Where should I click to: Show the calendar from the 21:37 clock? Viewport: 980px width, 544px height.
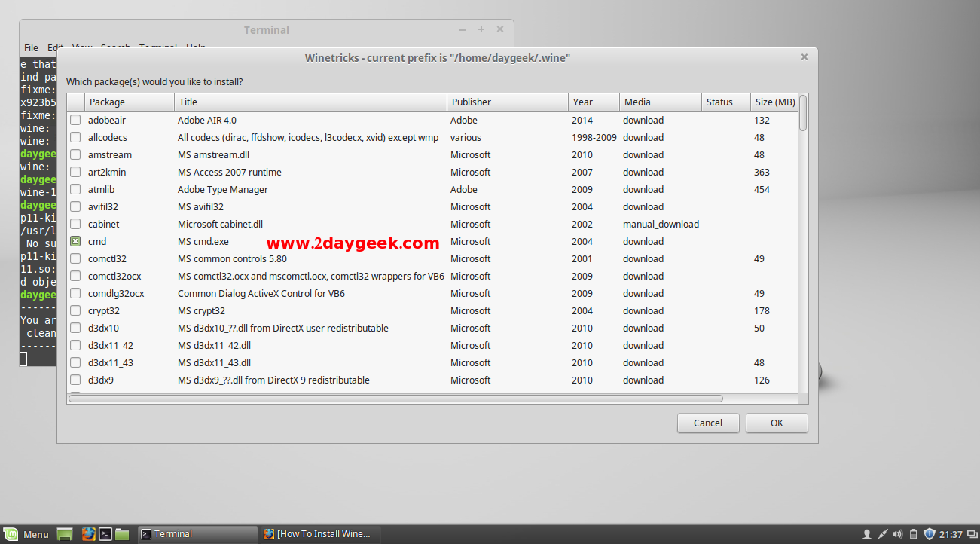[951, 534]
